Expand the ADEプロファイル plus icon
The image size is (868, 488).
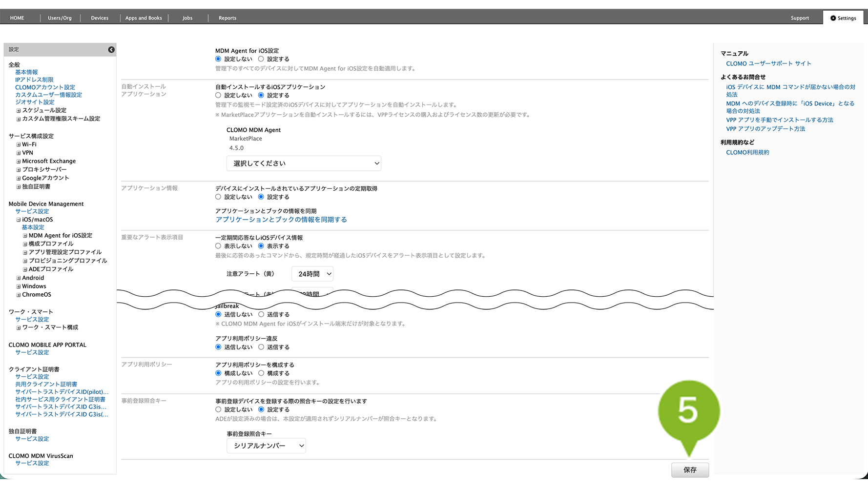point(25,269)
